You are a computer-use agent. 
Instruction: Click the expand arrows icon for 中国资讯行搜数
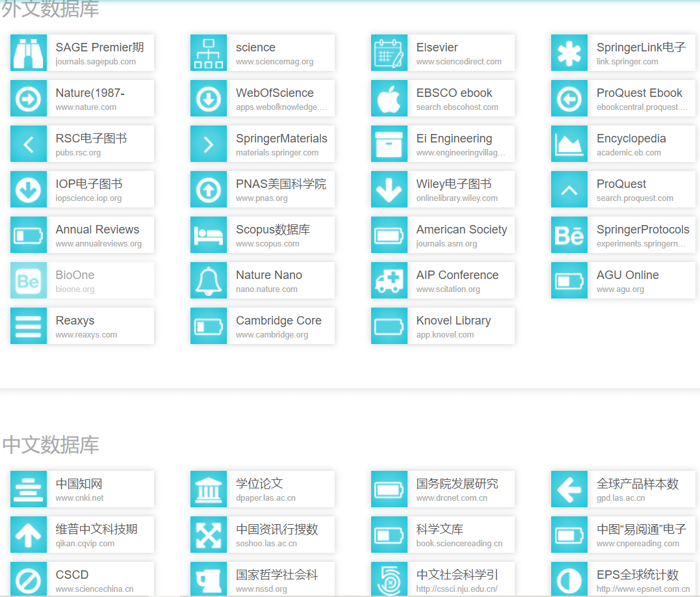click(x=209, y=535)
